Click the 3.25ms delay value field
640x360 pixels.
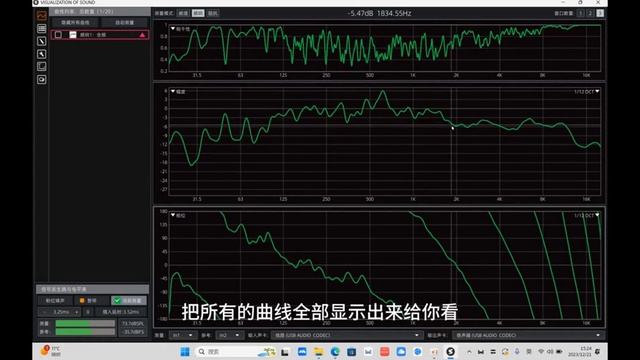[61, 312]
